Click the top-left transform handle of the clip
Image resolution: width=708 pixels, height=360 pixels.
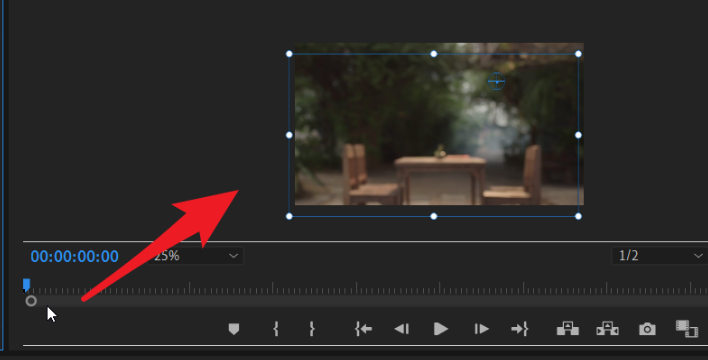289,54
